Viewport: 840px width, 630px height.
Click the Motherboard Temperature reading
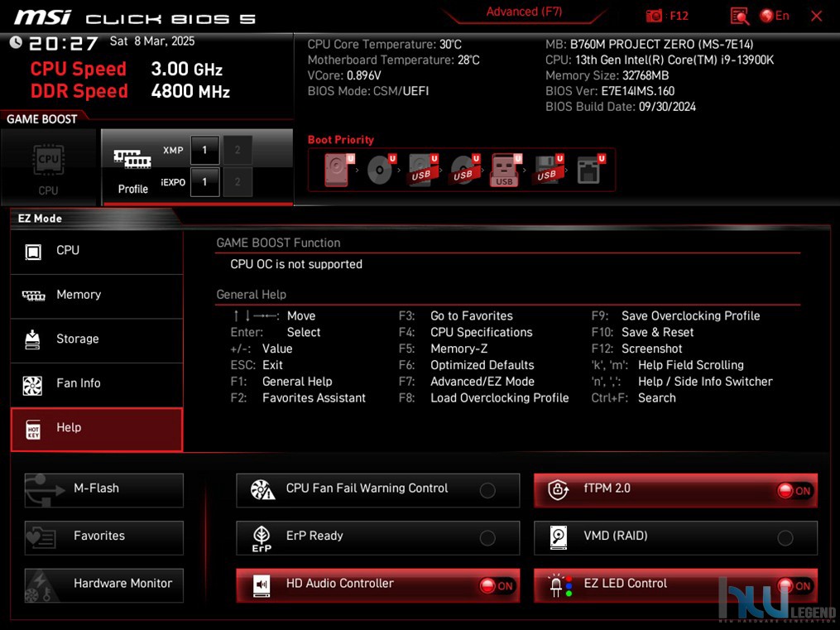click(x=393, y=60)
